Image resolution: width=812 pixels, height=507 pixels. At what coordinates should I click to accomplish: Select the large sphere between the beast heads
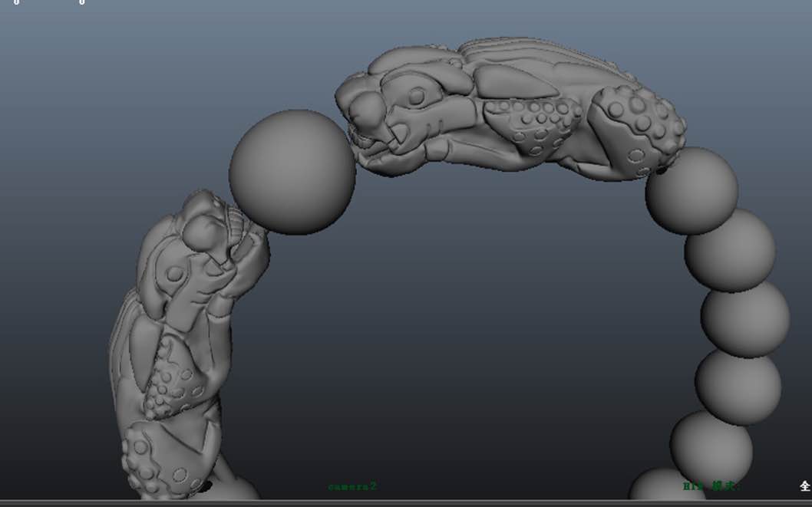pos(292,173)
